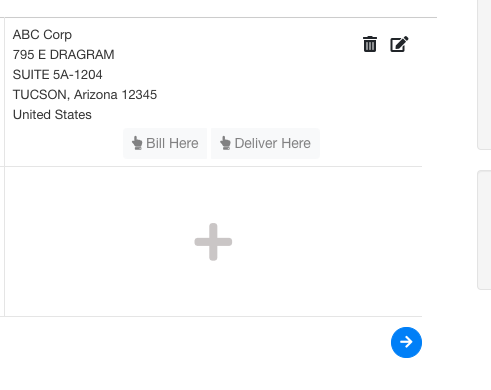Click the empty add-address card area
Viewport: 491px width, 390px height.
[213, 242]
